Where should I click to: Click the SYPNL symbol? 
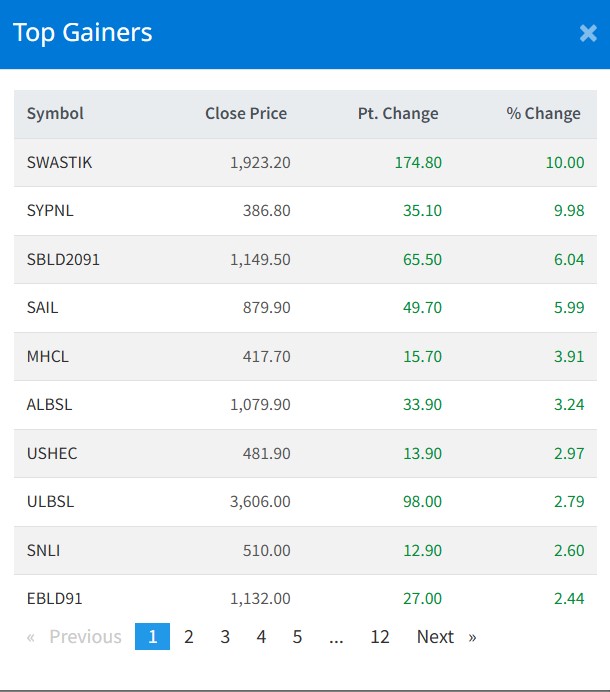(x=50, y=211)
